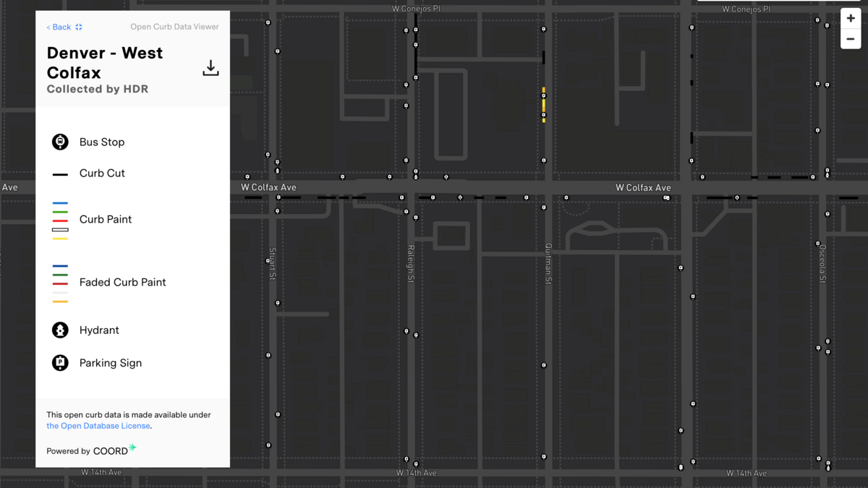Viewport: 868px width, 488px height.
Task: Select the Bus Stop legend icon
Action: point(59,142)
